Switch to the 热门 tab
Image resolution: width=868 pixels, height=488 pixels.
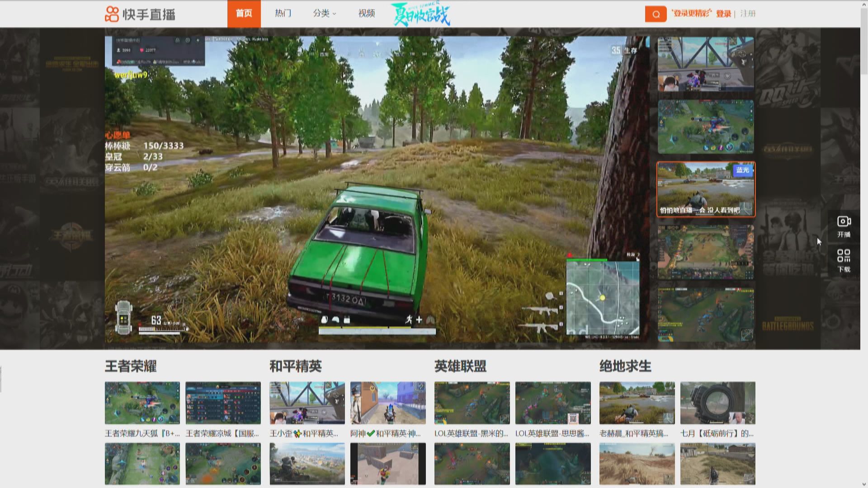pos(283,14)
